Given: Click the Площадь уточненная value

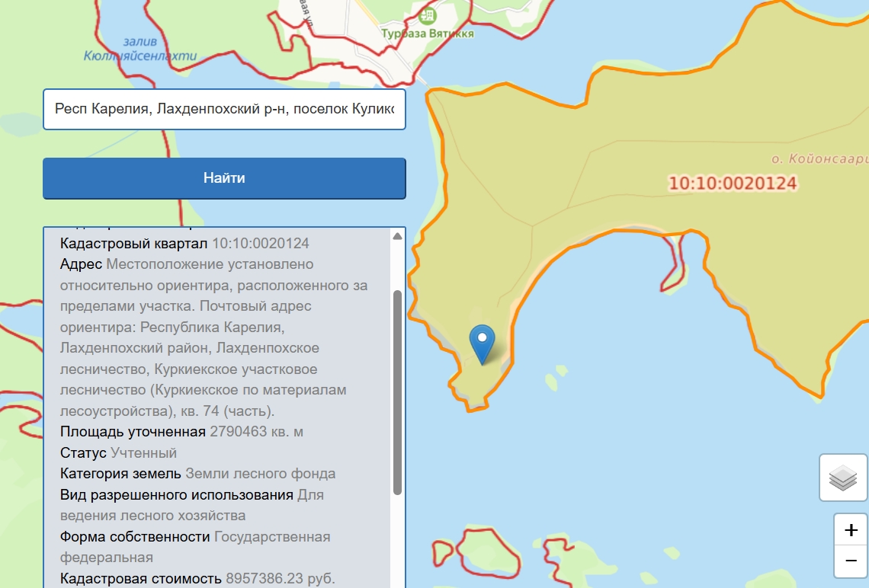Looking at the screenshot, I should [257, 432].
